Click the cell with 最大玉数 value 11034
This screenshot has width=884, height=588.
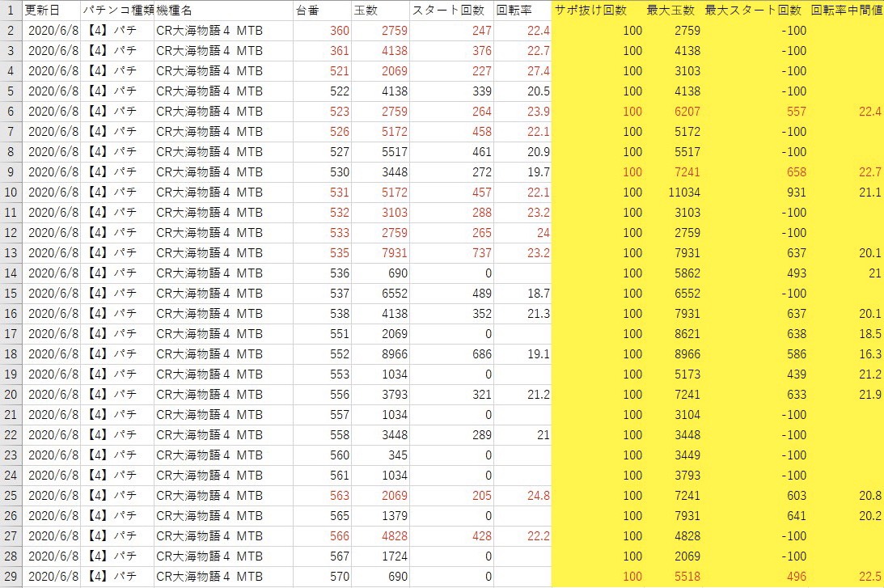pyautogui.click(x=673, y=192)
